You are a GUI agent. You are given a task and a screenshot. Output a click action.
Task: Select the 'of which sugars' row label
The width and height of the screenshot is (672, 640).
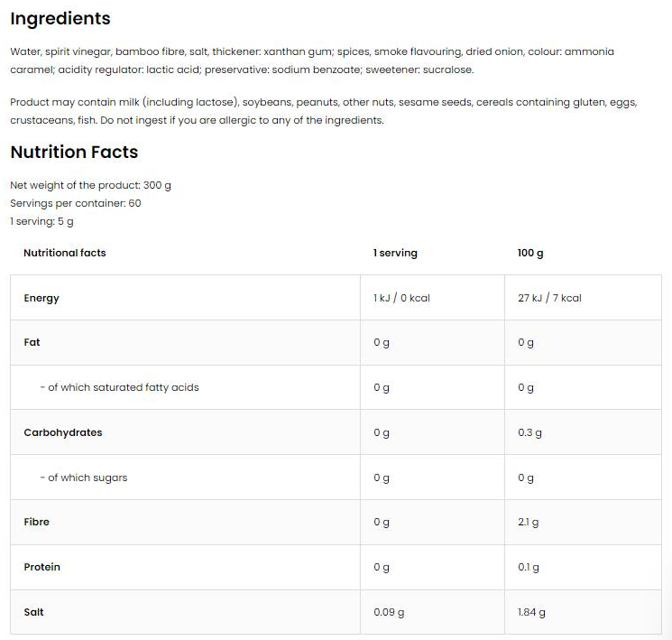click(x=84, y=478)
